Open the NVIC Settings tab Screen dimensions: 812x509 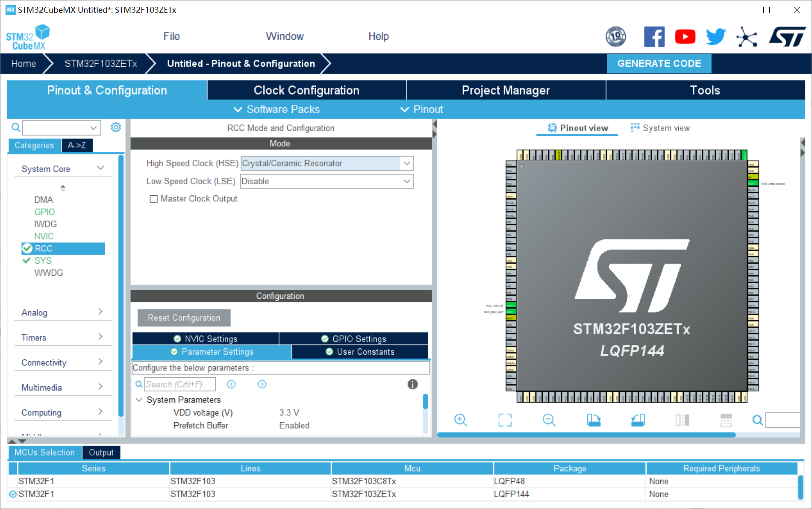point(206,338)
